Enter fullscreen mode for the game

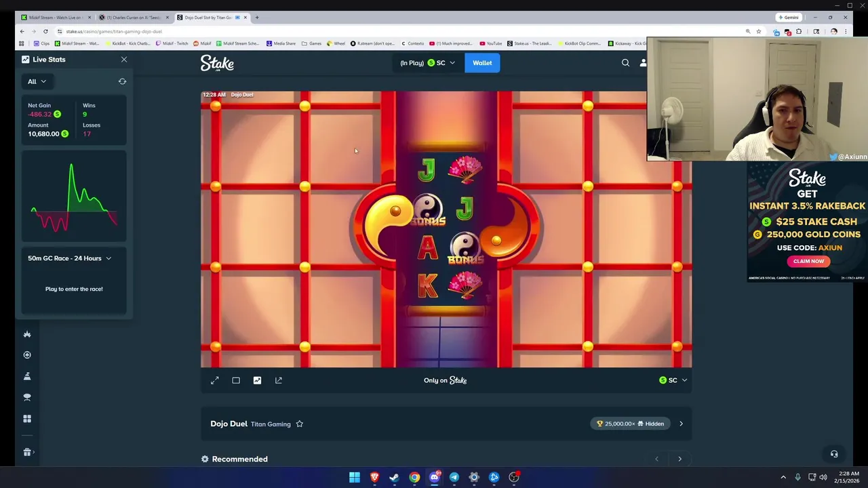pyautogui.click(x=215, y=380)
